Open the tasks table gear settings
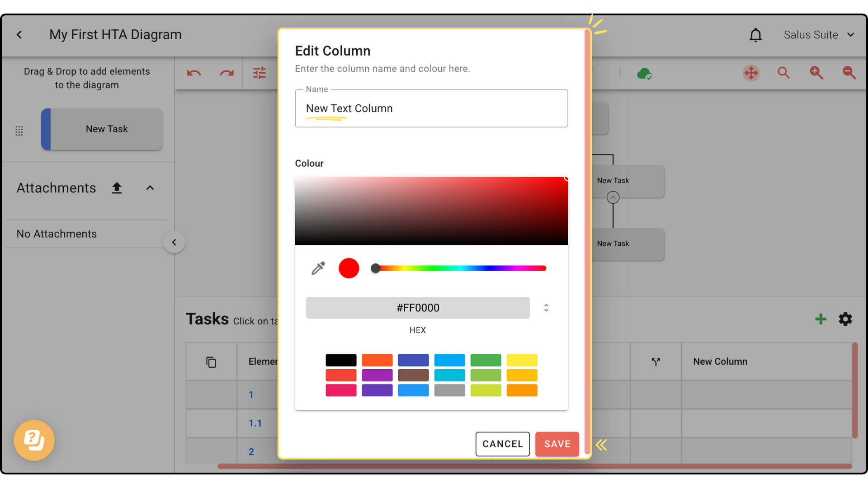Screen dimensions: 868x488 [x=845, y=319]
